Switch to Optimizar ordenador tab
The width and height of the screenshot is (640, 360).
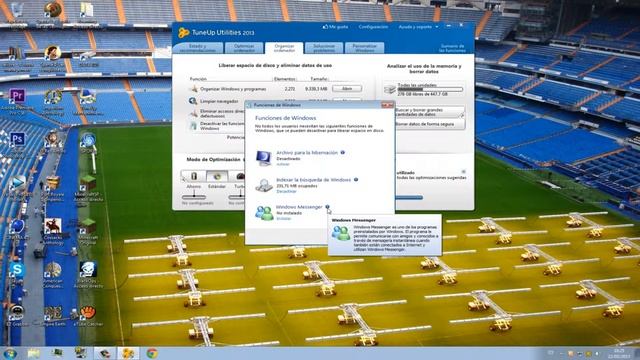tap(244, 48)
